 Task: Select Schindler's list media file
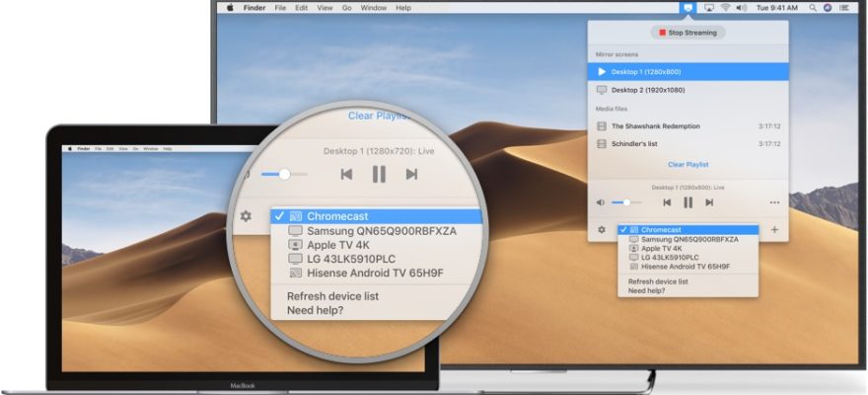click(687, 144)
